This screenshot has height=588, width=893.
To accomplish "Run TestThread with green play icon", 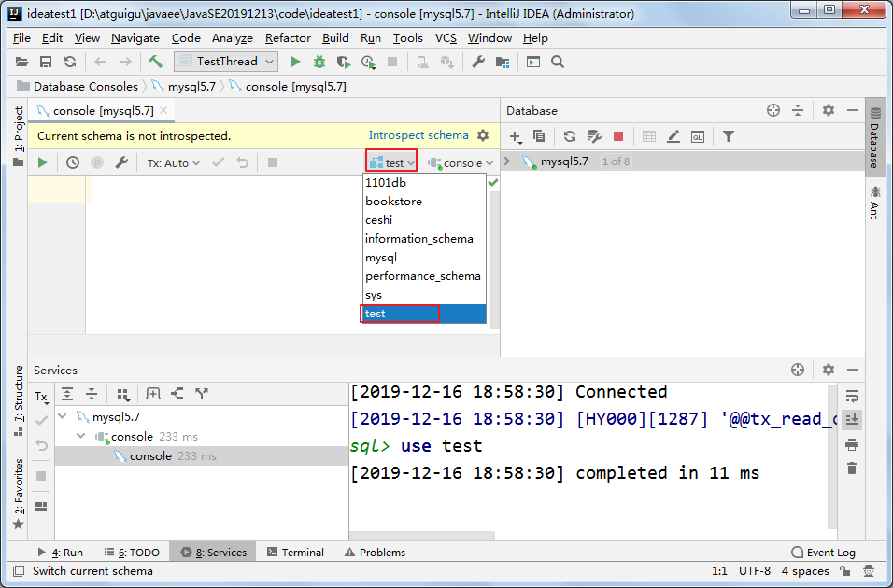I will point(295,62).
